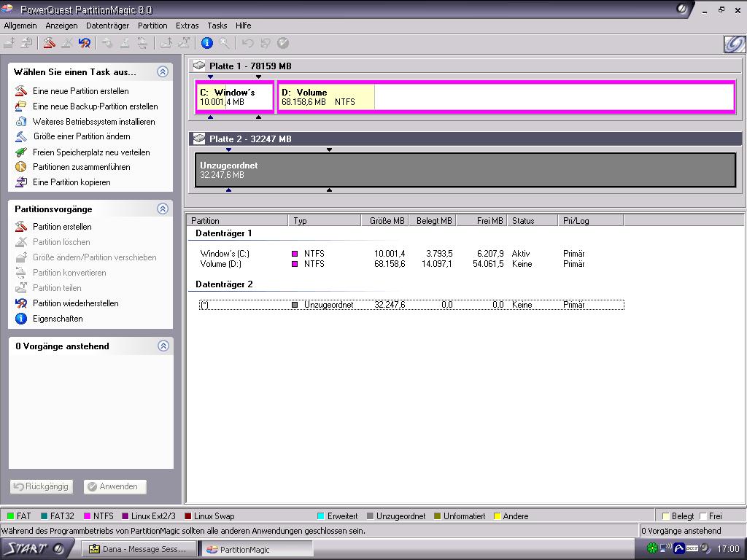Click greyed 'Partition löschen' entry
This screenshot has height=560, width=747.
pyautogui.click(x=61, y=242)
